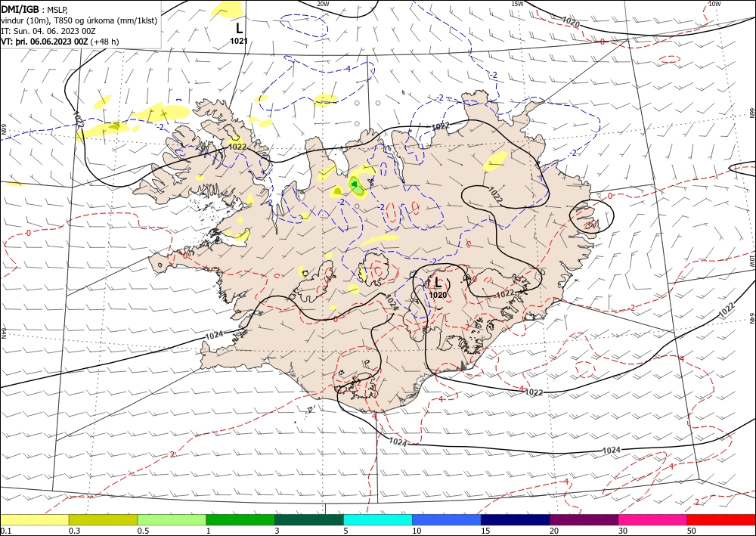This screenshot has height=536, width=756.
Task: Click the low pressure L marked 1020
Action: pos(438,281)
